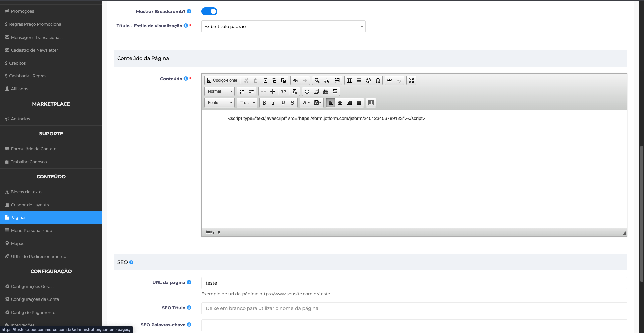
Task: Toggle align right
Action: (350, 103)
